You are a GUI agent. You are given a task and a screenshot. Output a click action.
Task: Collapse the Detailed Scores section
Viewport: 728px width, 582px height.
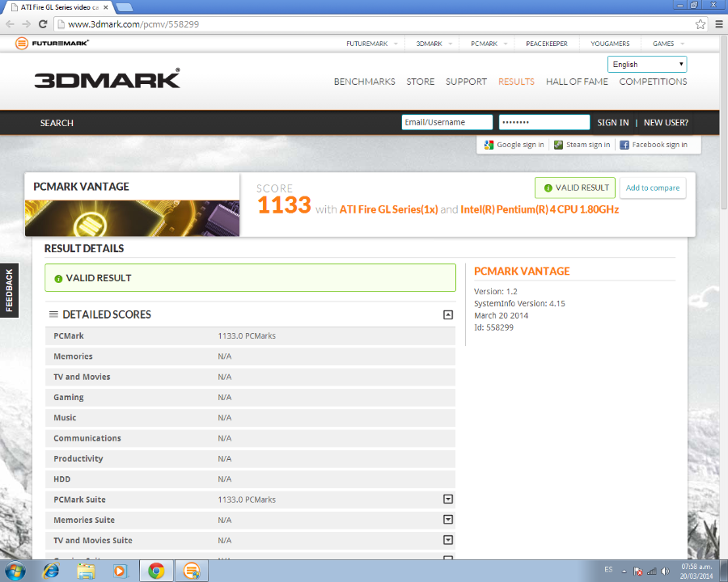[x=447, y=314]
